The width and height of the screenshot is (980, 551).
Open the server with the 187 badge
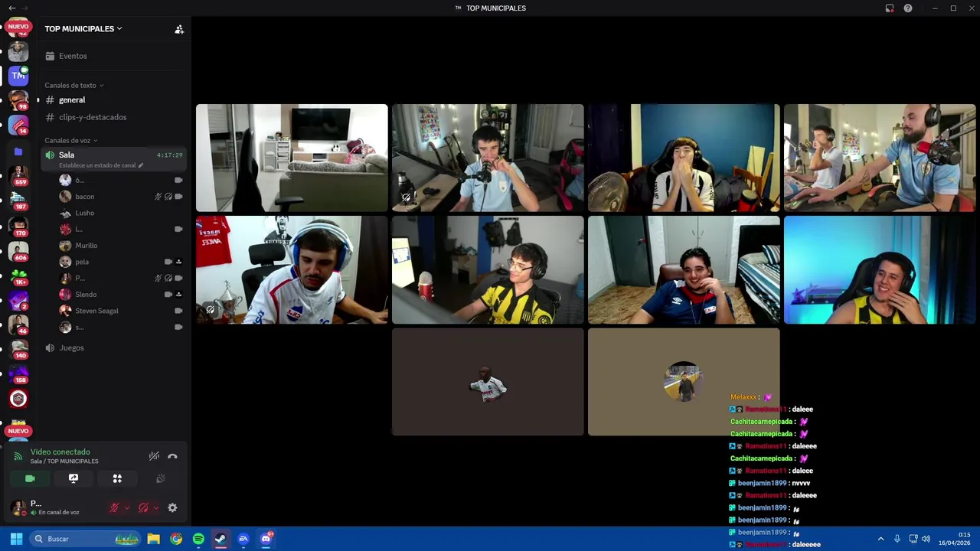point(18,201)
